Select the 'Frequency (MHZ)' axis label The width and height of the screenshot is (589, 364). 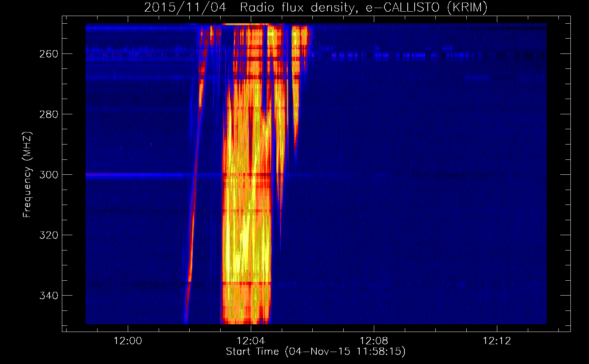tap(27, 175)
